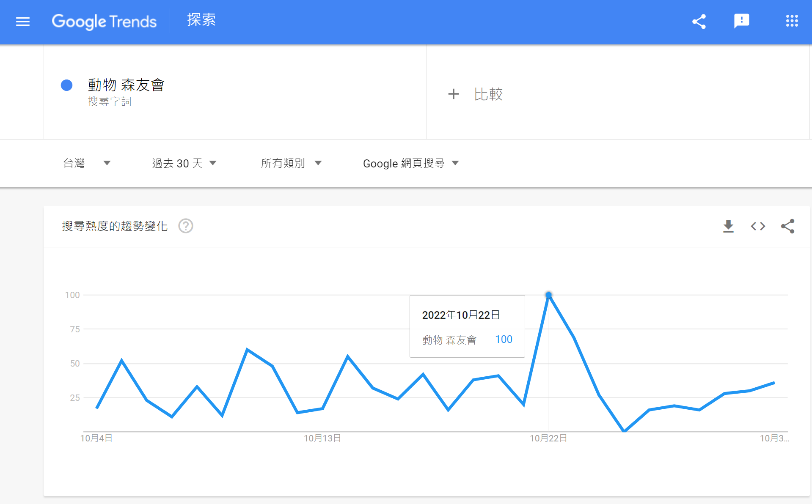Open the send feedback icon
812x504 pixels.
[x=741, y=21]
